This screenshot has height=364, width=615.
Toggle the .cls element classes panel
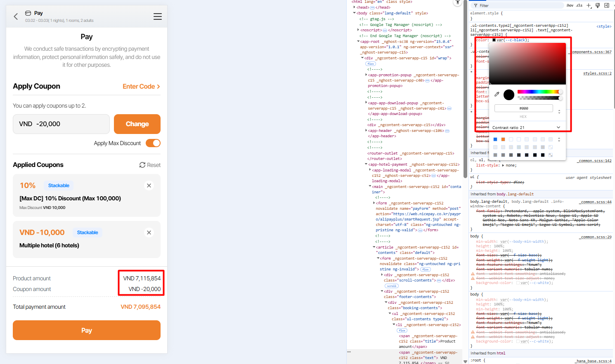pyautogui.click(x=580, y=5)
